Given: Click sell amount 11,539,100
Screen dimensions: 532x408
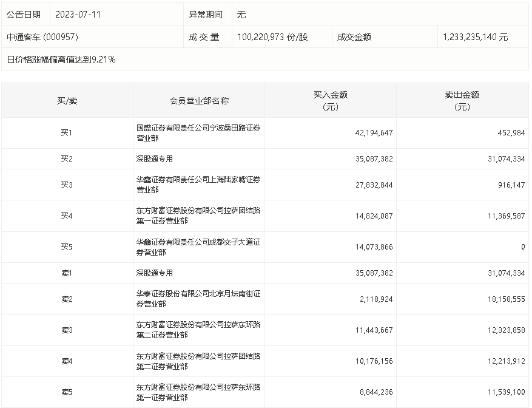Looking at the screenshot, I should 506,392.
